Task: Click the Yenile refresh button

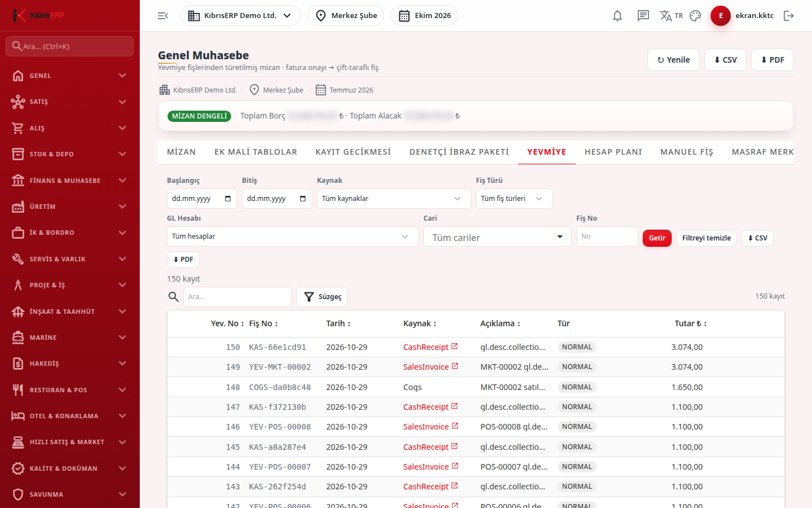Action: point(674,60)
